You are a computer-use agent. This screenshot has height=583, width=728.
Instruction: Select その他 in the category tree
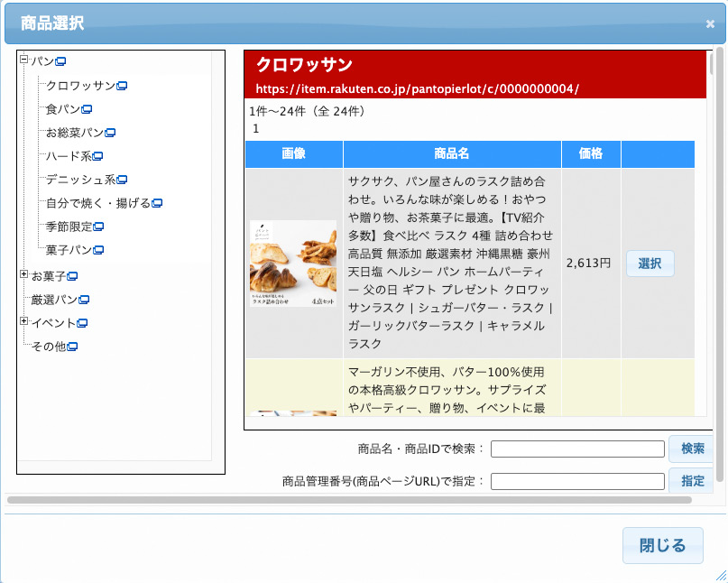point(49,346)
